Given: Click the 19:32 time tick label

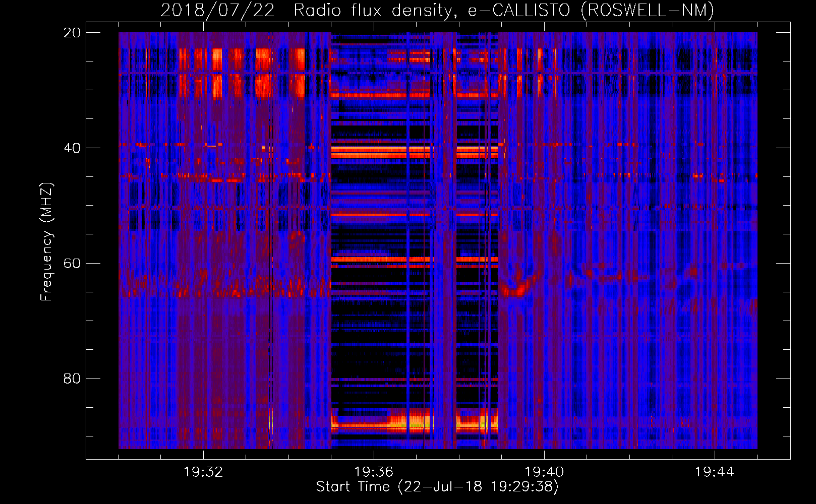Looking at the screenshot, I should (203, 472).
